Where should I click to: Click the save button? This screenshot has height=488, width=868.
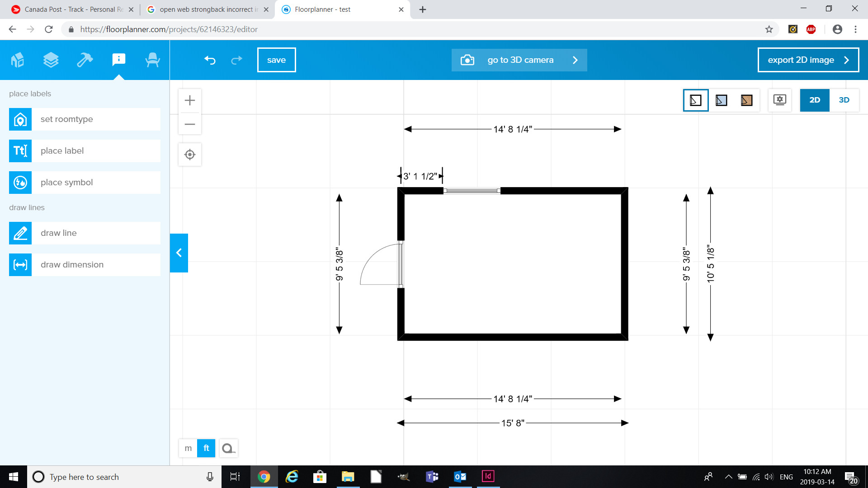276,60
